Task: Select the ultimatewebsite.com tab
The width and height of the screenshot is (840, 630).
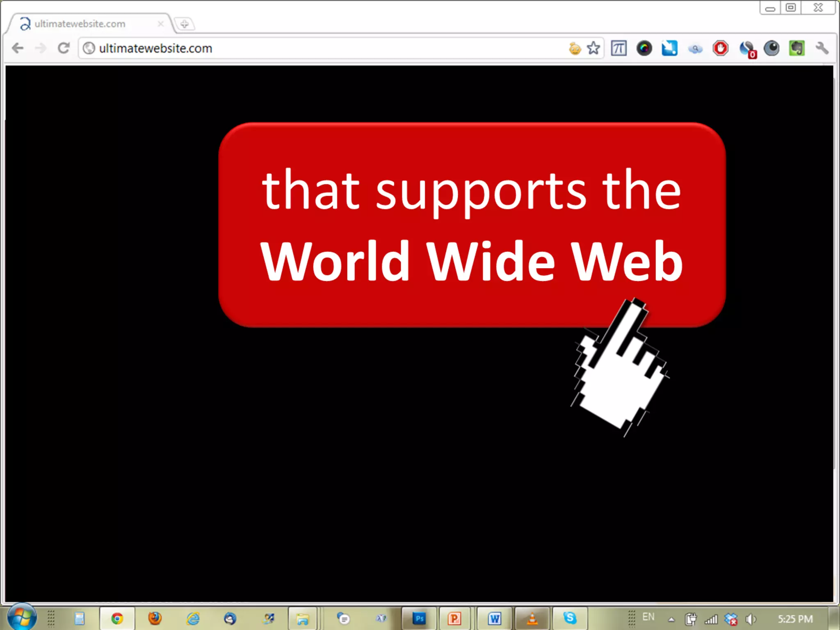Action: point(80,24)
